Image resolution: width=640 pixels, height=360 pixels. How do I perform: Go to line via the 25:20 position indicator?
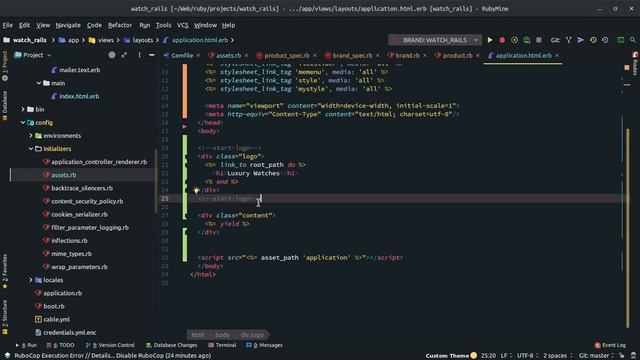pos(488,356)
